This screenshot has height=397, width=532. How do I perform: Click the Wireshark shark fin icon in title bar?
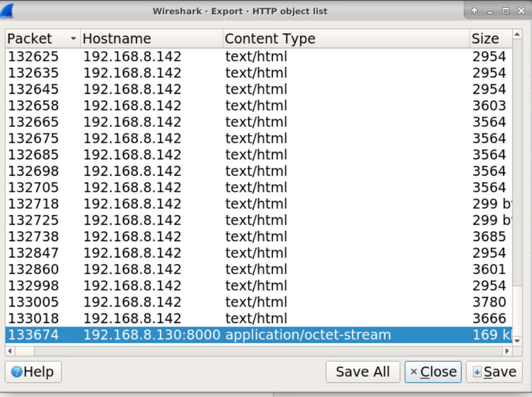tap(7, 11)
